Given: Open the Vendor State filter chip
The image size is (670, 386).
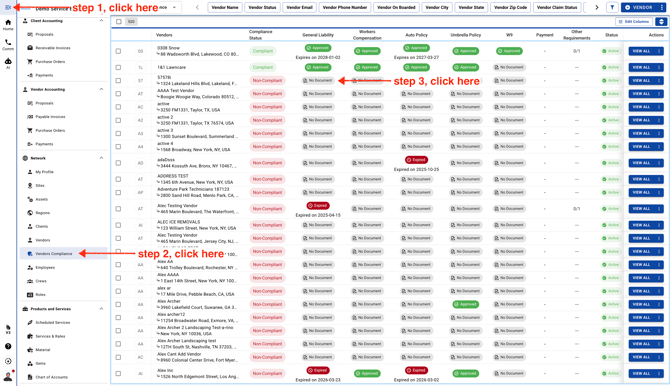Looking at the screenshot, I should tap(471, 7).
